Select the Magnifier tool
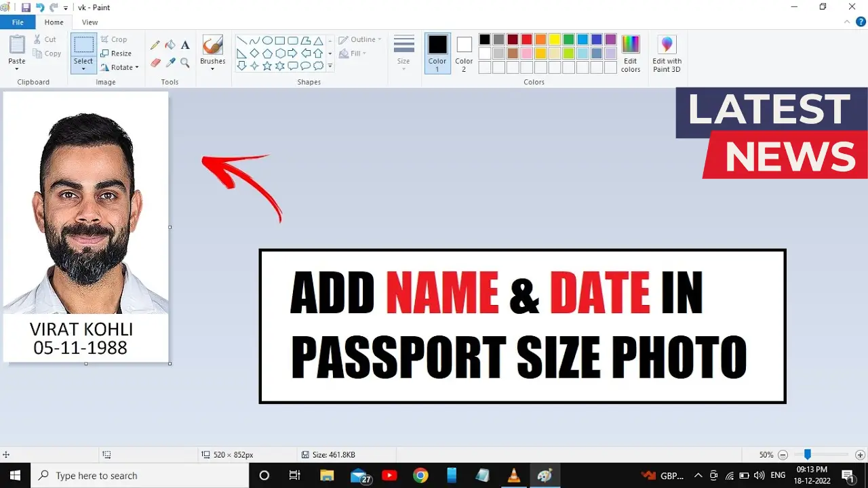The image size is (868, 488). pyautogui.click(x=185, y=62)
